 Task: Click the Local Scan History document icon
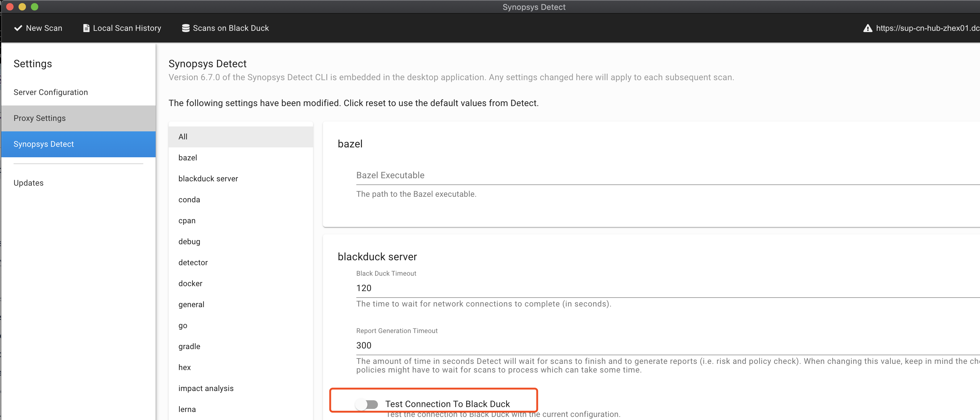pyautogui.click(x=86, y=28)
